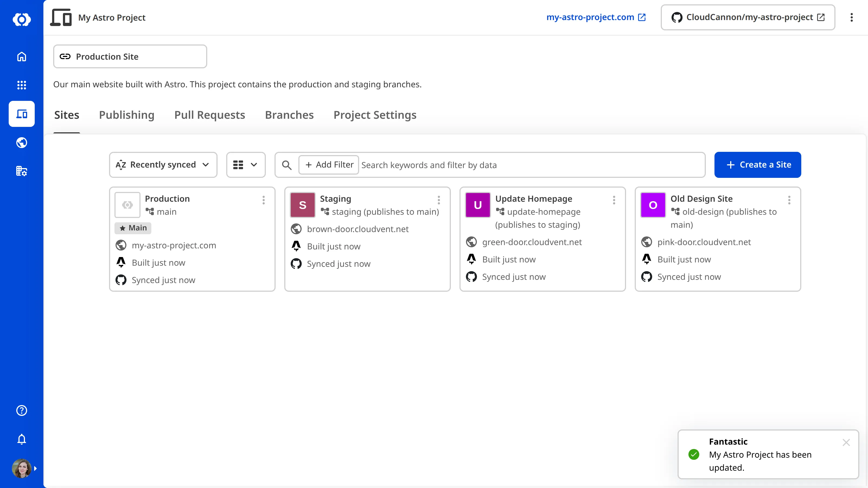
Task: Click the Update Homepage U thumbnail
Action: (478, 205)
